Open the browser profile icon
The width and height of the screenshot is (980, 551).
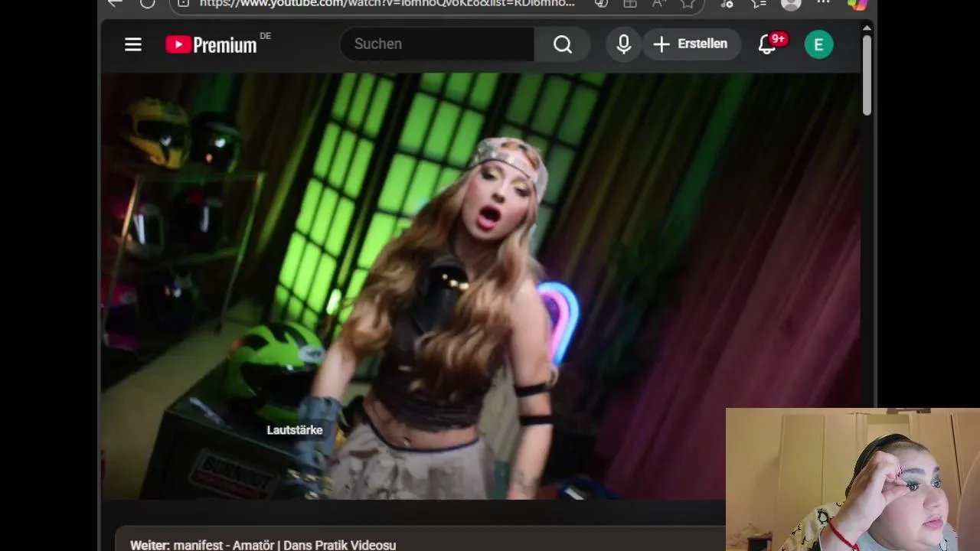791,4
